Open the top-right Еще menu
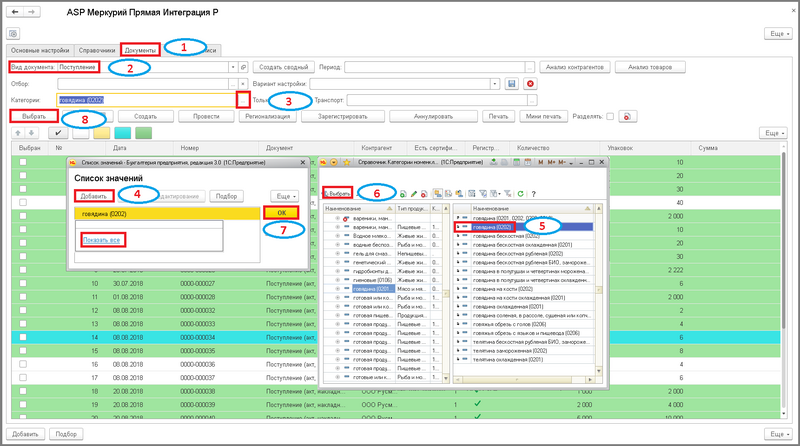Viewport: 800px width, 446px height. (779, 34)
